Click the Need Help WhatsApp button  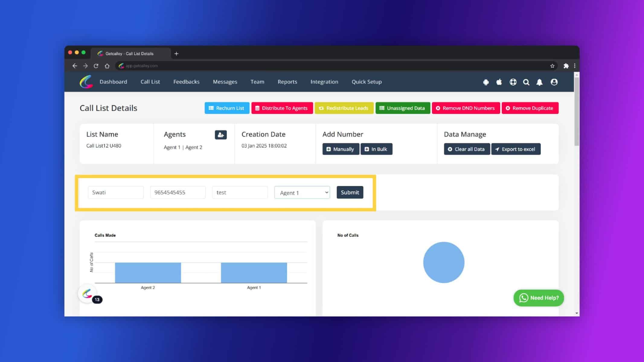point(539,297)
